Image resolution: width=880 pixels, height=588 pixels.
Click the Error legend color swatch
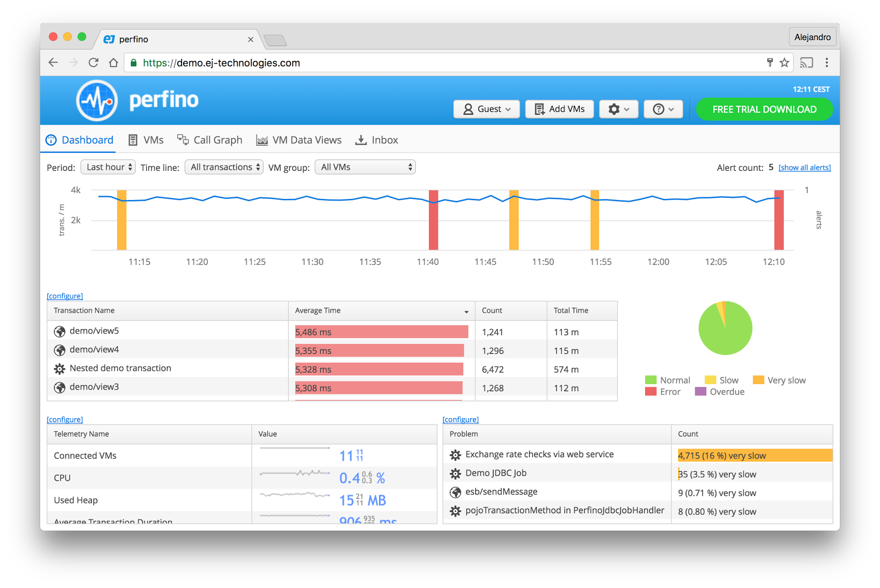click(651, 392)
